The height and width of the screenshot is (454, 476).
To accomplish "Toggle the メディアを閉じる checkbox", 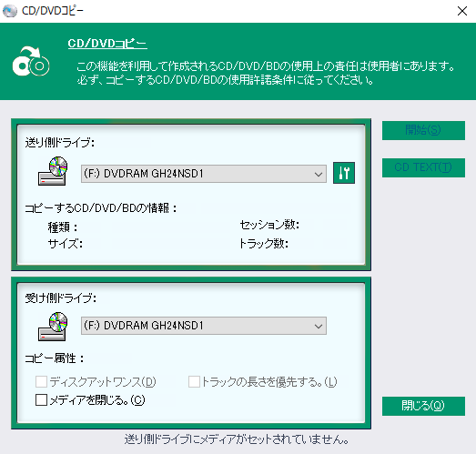I will click(x=41, y=400).
